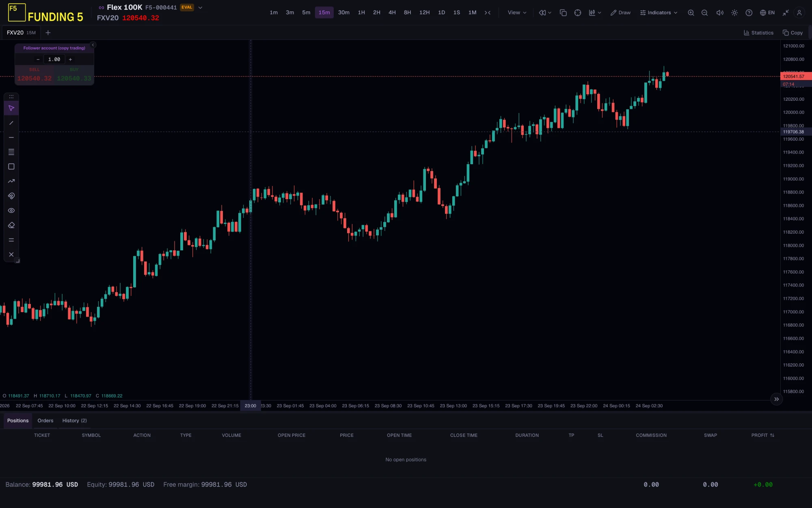Select the rectangle shape tool

click(x=11, y=167)
